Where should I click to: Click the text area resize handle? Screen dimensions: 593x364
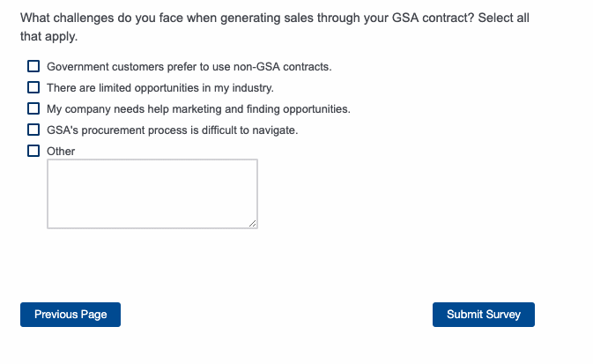click(253, 225)
